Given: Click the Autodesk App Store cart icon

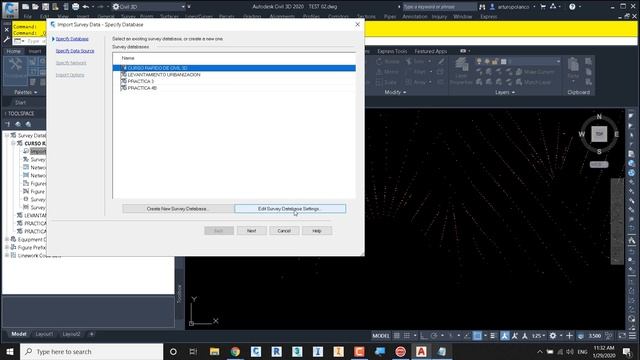Looking at the screenshot, I should (x=543, y=7).
